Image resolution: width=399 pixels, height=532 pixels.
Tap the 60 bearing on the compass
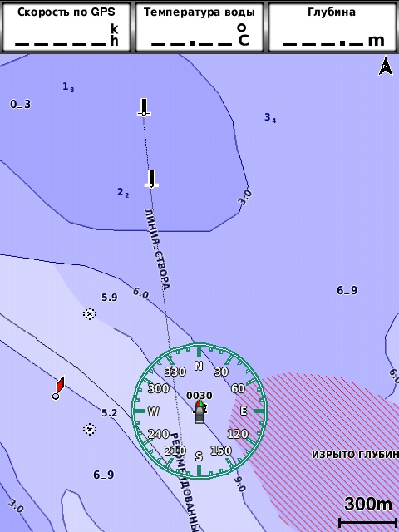click(x=238, y=388)
